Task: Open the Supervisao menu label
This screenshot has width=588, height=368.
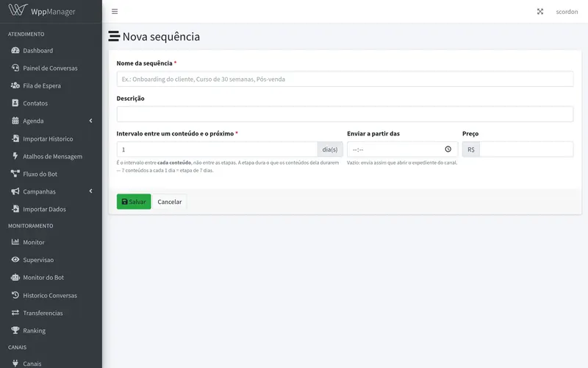Action: point(38,260)
